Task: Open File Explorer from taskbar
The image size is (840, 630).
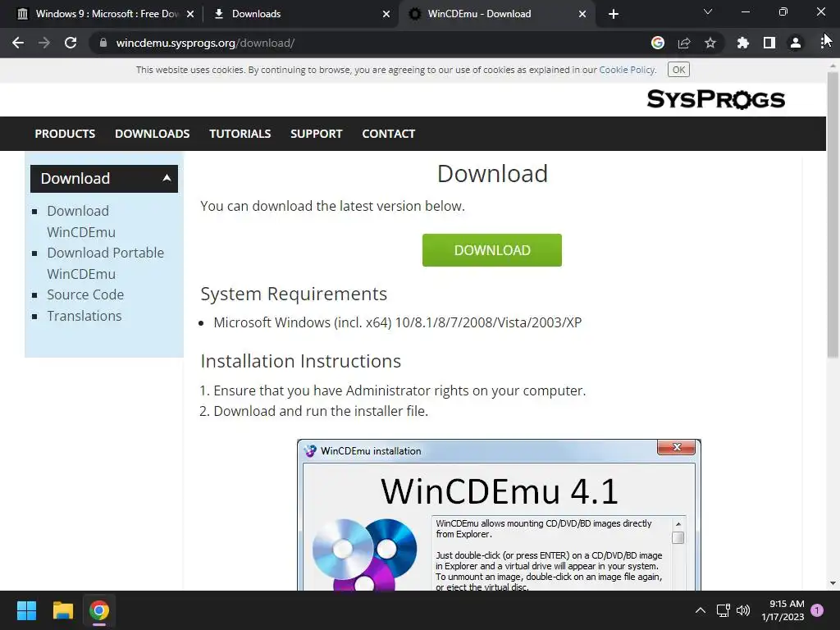Action: coord(62,610)
